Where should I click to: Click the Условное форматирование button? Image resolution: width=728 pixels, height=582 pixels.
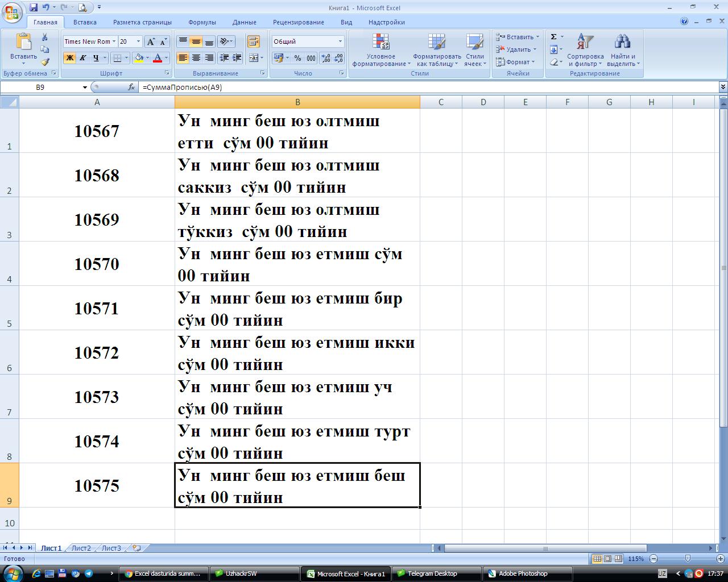[x=380, y=50]
